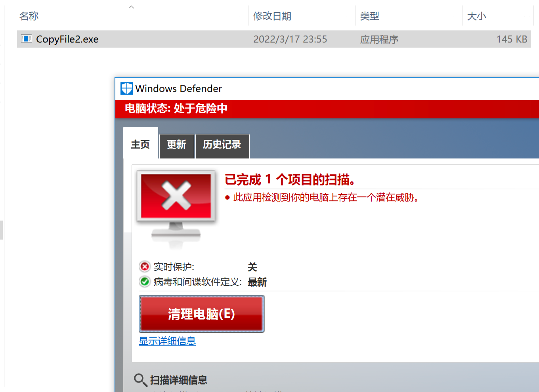Click the green virus definitions check icon
The height and width of the screenshot is (392, 539).
pos(145,282)
